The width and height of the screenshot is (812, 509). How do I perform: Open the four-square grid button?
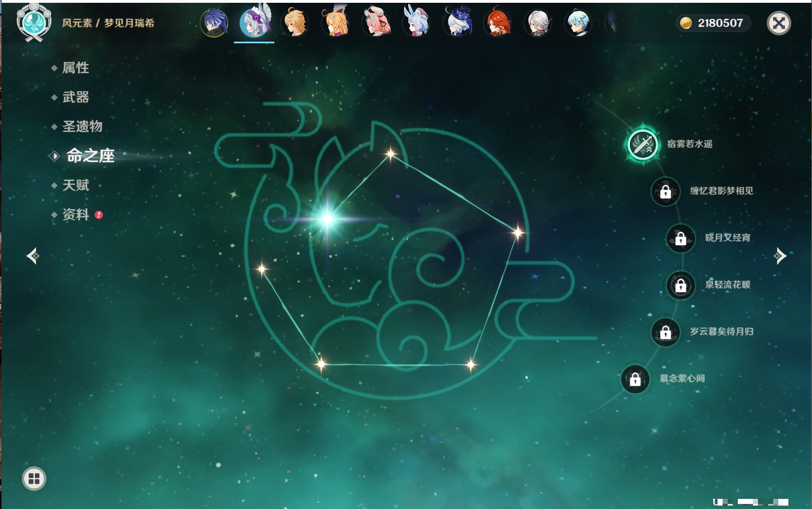(34, 479)
